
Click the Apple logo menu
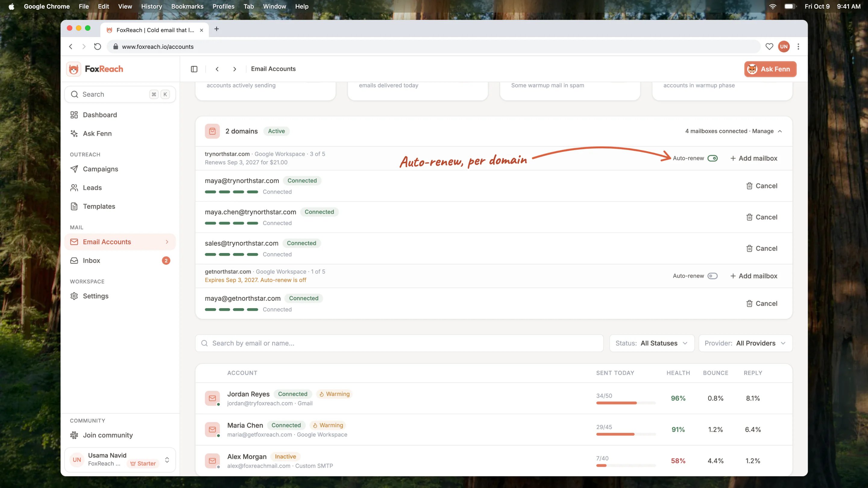11,6
